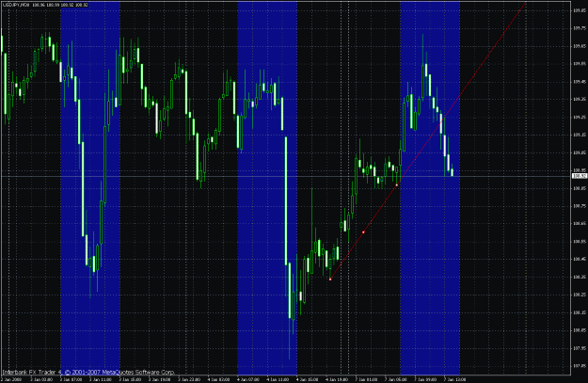The width and height of the screenshot is (588, 383).
Task: Select the trendline's upper anchor point near 7 Jan 05:00
Action: pos(397,185)
